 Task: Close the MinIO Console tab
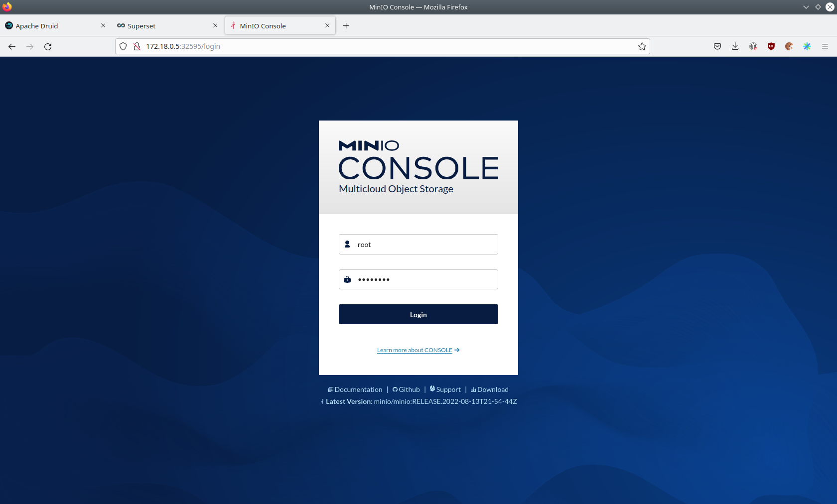click(x=327, y=25)
